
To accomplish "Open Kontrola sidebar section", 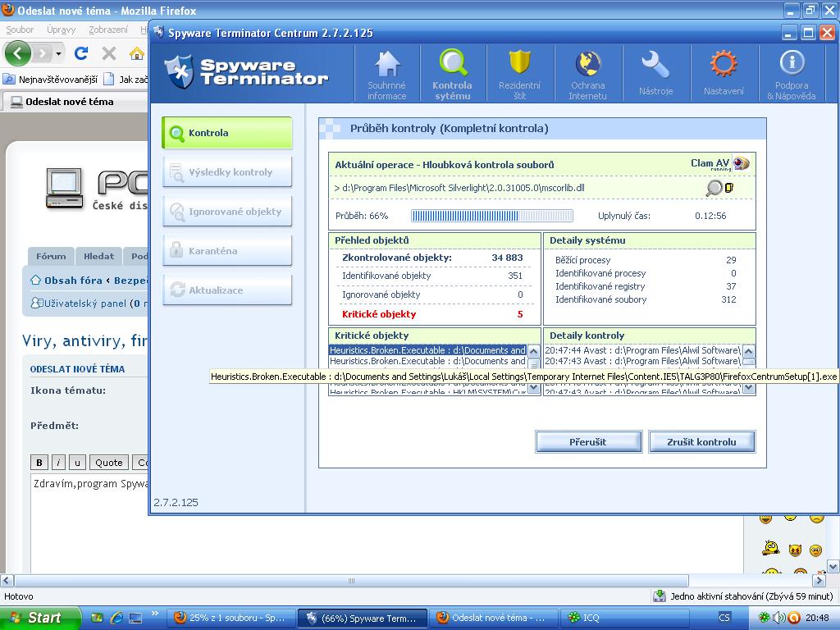I will coord(227,133).
